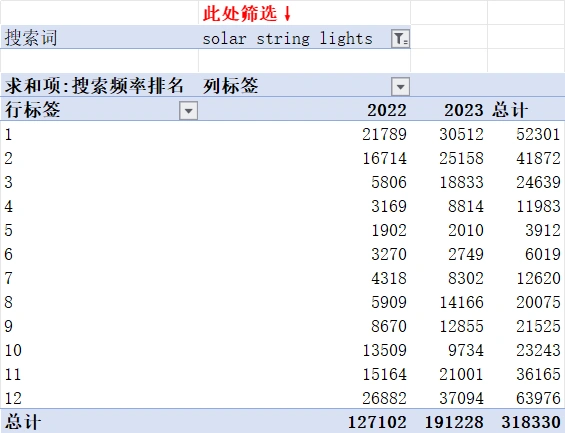Select cell value 25158

coord(461,159)
